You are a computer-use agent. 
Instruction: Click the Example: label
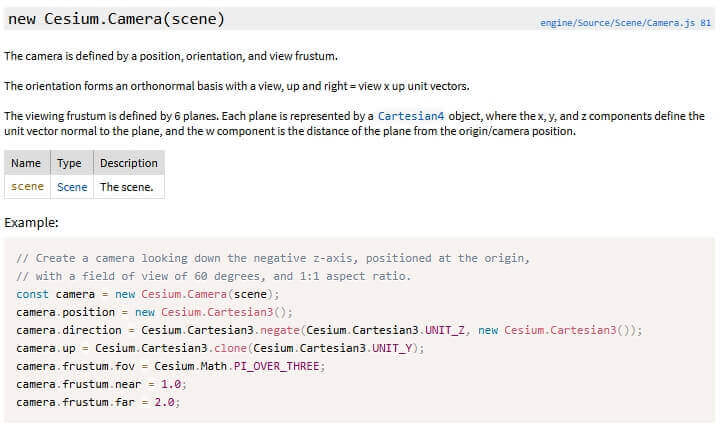click(x=32, y=223)
